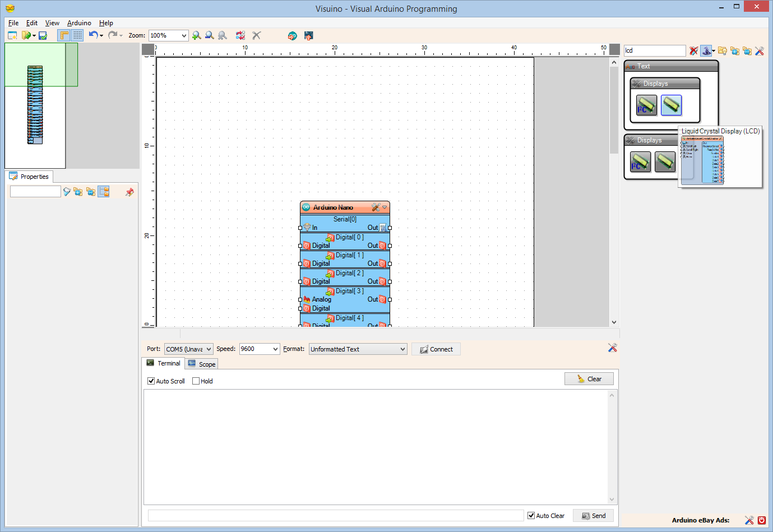Click the Arduino Nano tools wrench icon
Screen dimensions: 773x532
pyautogui.click(x=375, y=207)
